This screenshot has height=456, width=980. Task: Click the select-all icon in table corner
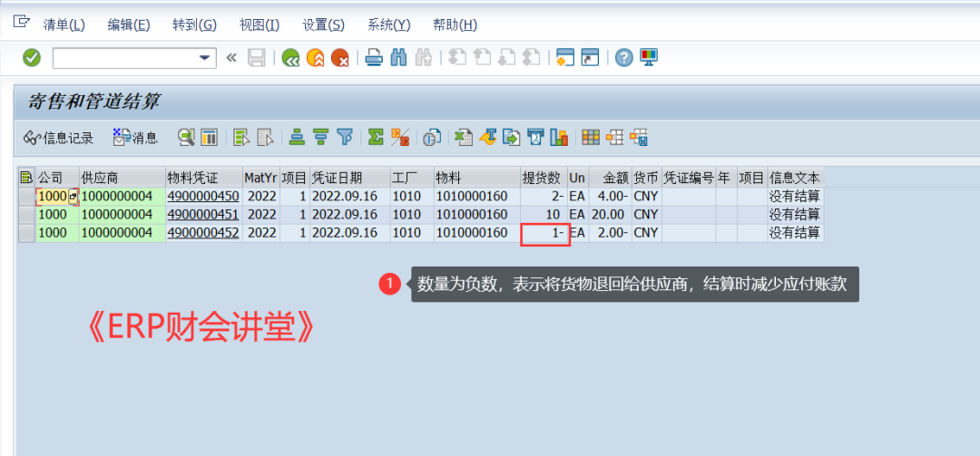(26, 177)
